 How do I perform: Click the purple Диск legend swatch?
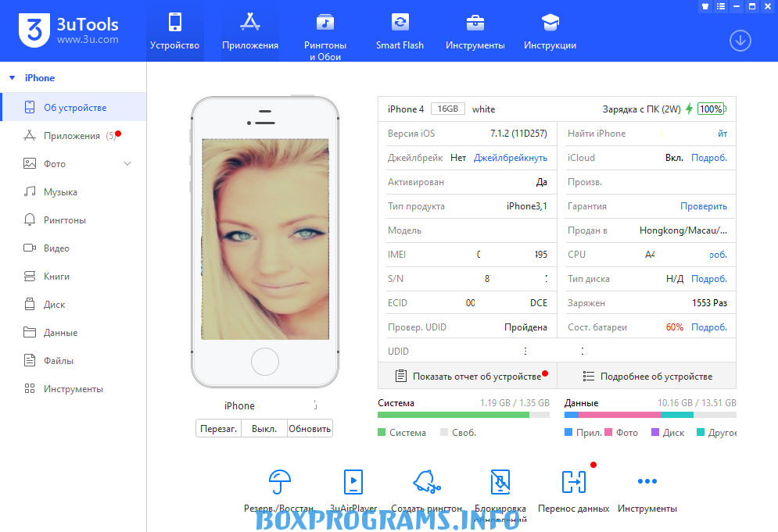655,432
